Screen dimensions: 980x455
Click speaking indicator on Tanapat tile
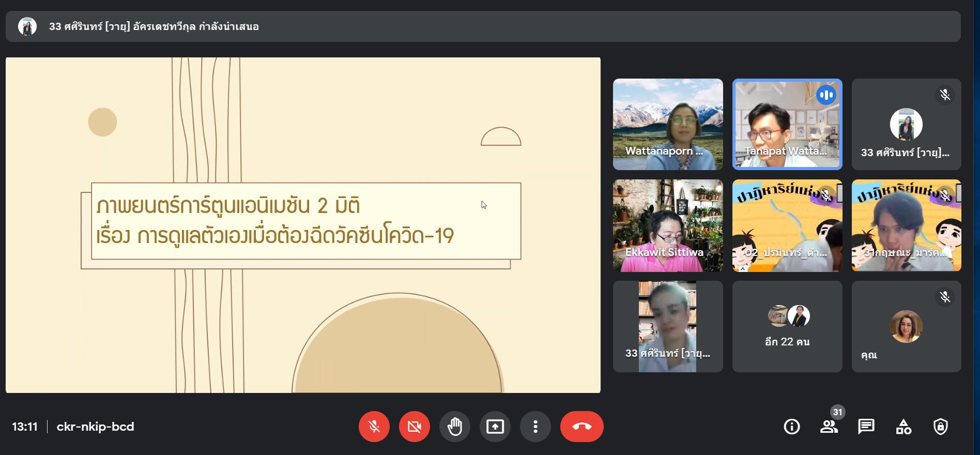tap(826, 95)
